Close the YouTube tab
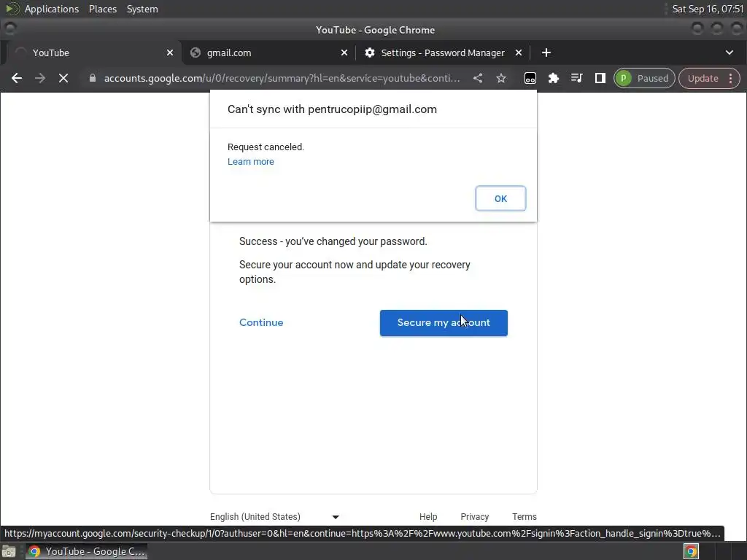Screen dimensions: 747x560 [169, 52]
